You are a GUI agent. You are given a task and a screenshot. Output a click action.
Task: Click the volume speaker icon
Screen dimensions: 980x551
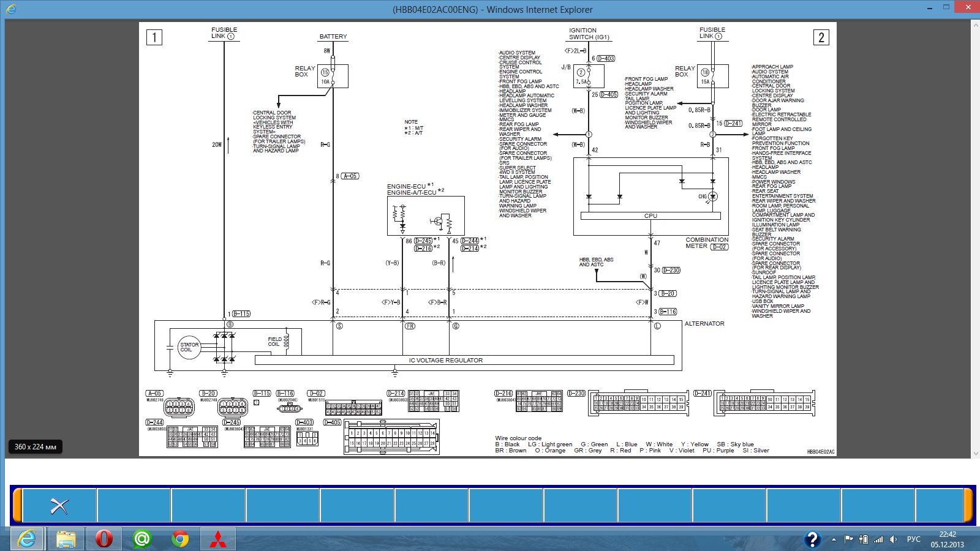click(x=893, y=539)
